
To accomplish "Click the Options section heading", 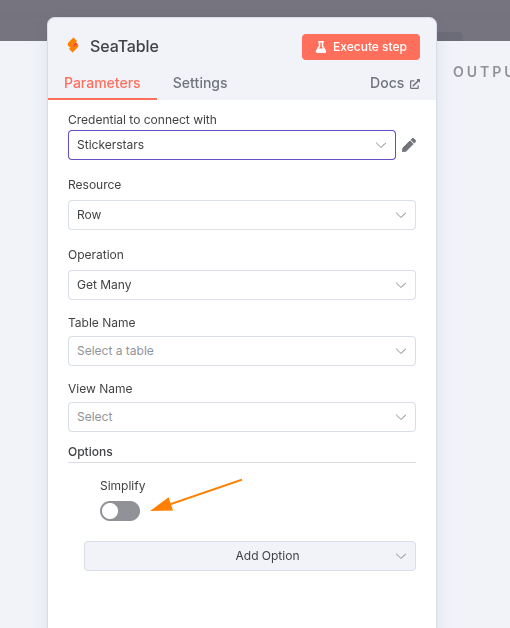I will (90, 452).
